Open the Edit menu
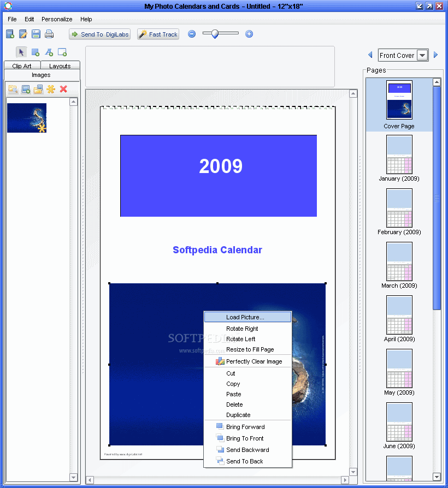This screenshot has height=488, width=448. coord(30,19)
